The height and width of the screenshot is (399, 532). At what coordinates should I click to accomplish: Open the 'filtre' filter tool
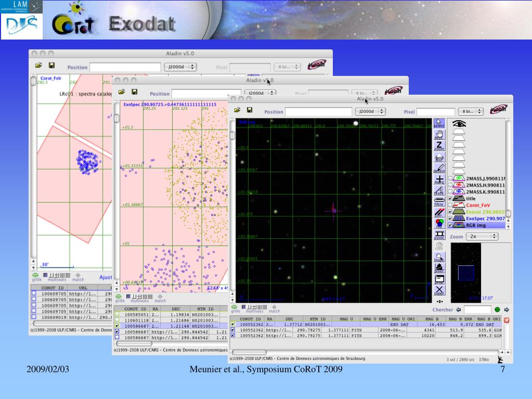pos(439,201)
